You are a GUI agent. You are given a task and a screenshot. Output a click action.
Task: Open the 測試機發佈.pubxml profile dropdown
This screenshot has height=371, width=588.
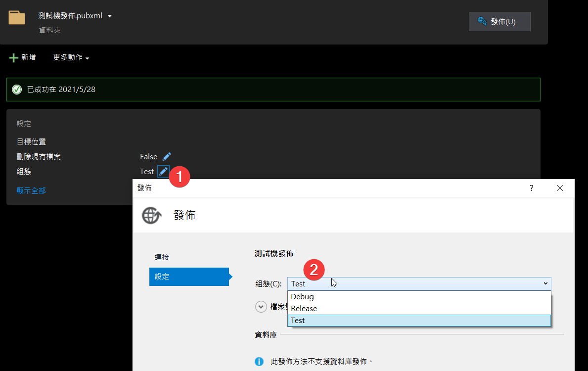click(x=109, y=16)
